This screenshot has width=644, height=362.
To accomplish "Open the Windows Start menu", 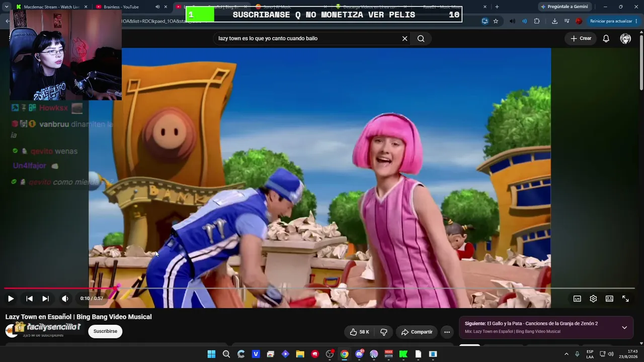I will pyautogui.click(x=211, y=354).
